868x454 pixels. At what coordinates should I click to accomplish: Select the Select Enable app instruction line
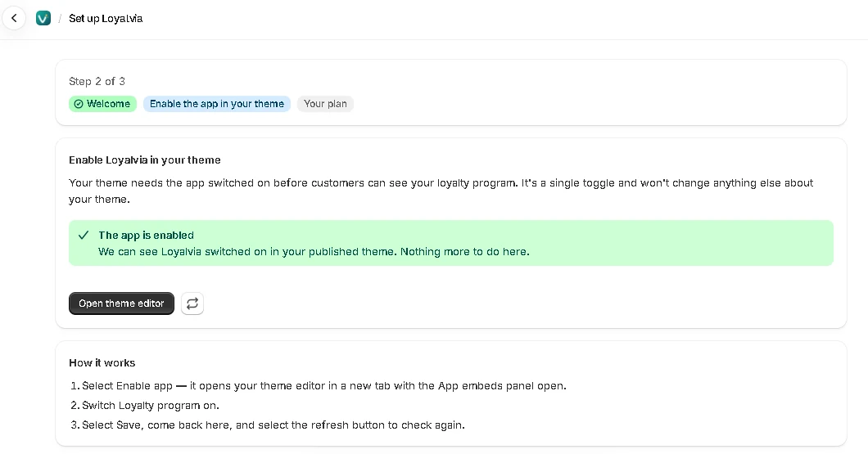point(323,386)
